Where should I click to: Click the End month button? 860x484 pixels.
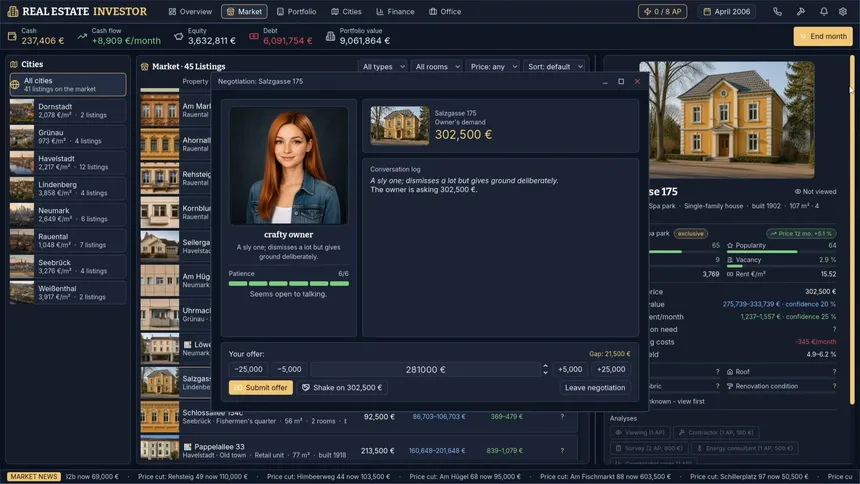point(823,36)
